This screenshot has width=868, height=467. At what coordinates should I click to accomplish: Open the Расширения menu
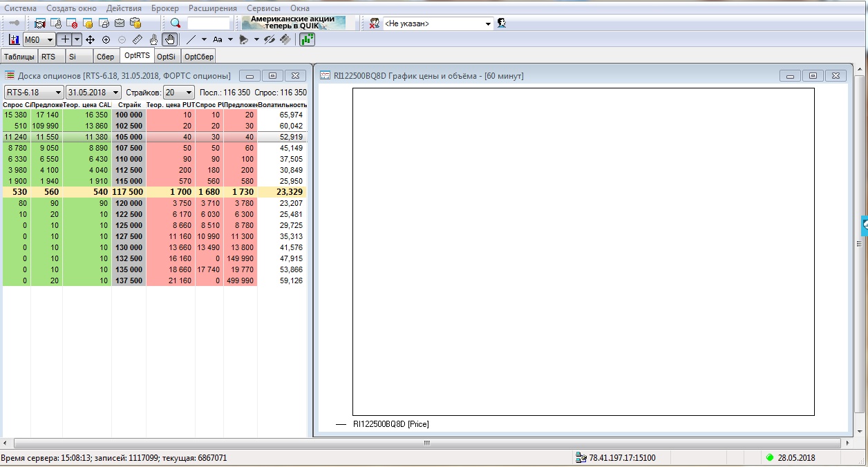tap(211, 8)
